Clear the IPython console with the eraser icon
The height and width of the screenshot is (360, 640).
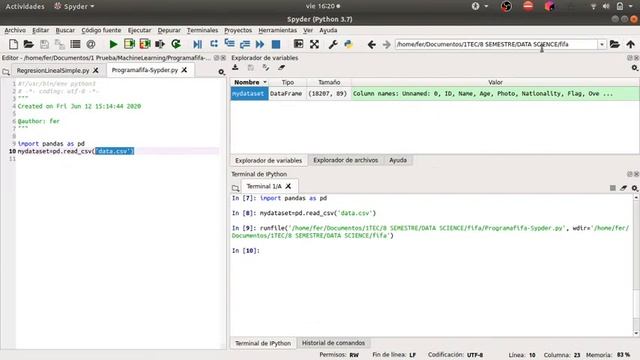[623, 188]
